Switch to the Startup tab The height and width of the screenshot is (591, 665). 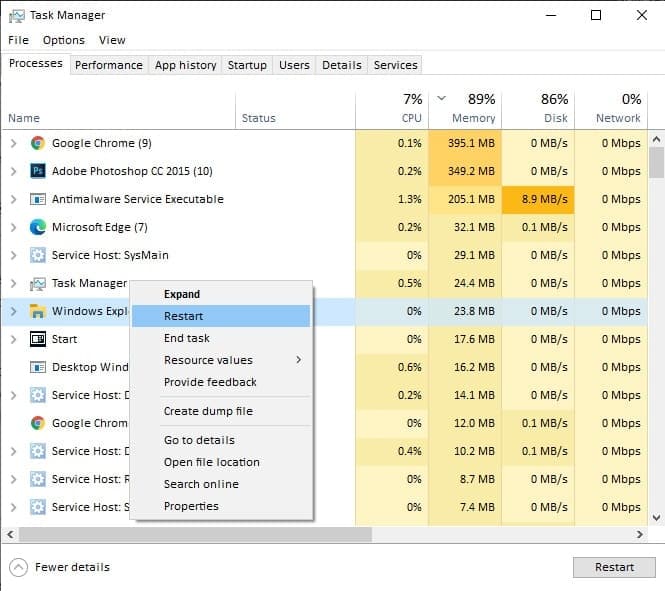click(247, 65)
